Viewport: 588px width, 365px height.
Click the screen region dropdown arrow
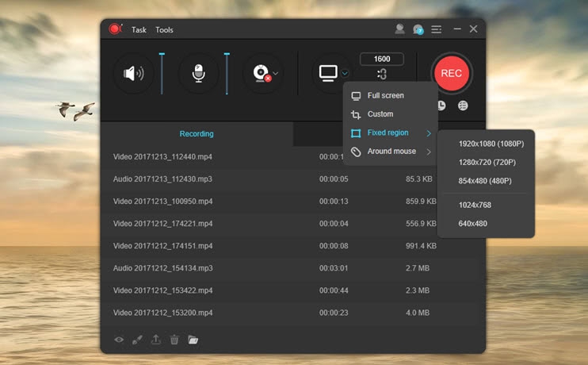click(345, 74)
